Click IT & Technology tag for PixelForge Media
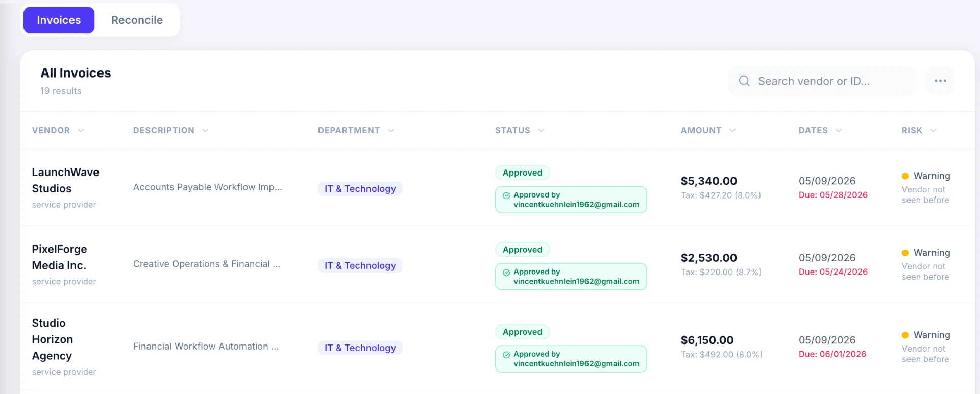980x394 pixels. (x=360, y=266)
